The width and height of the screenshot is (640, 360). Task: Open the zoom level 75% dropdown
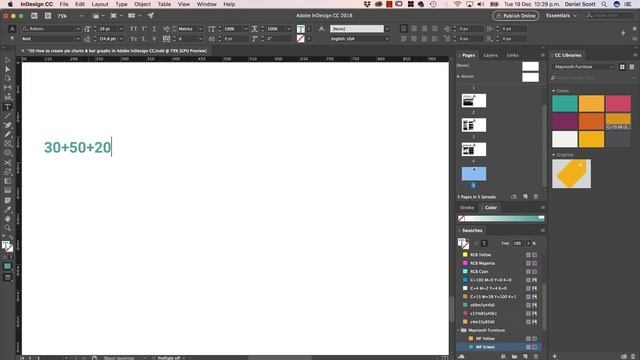(81, 16)
